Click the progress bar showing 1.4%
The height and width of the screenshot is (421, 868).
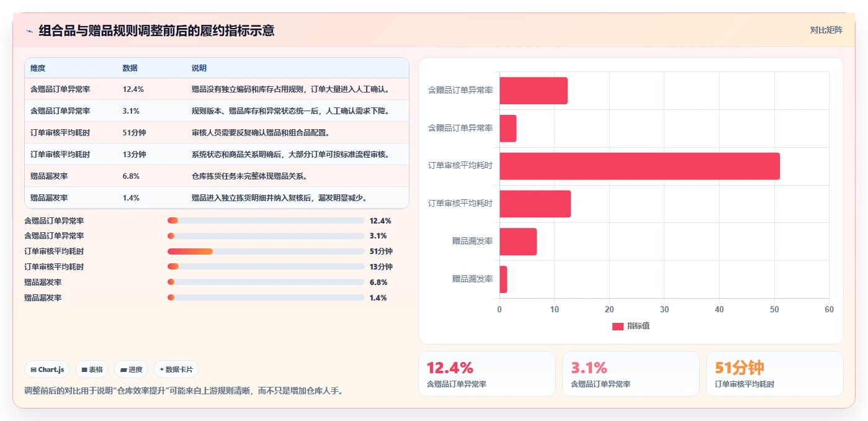(x=266, y=298)
